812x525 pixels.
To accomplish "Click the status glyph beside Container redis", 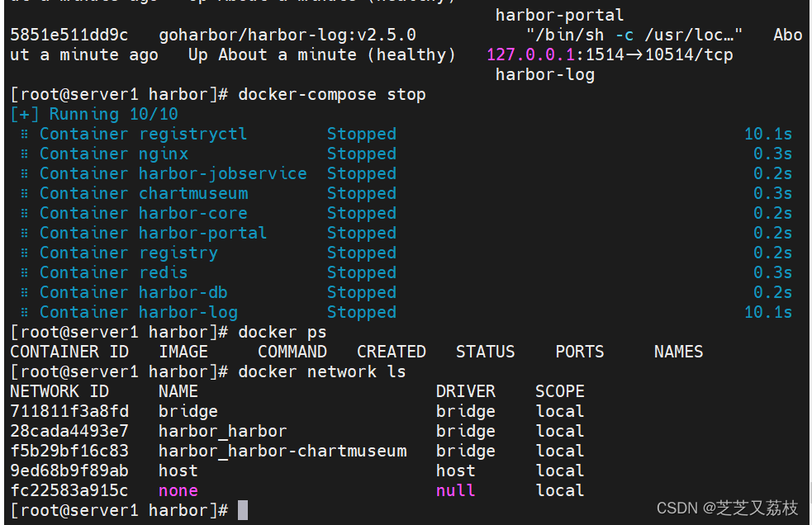I will 24,273.
